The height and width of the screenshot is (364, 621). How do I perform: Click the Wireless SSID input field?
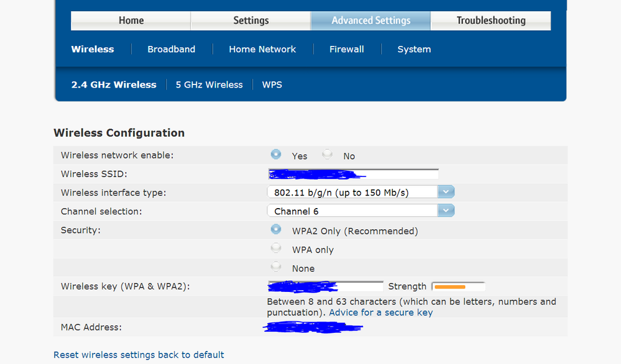pos(353,174)
